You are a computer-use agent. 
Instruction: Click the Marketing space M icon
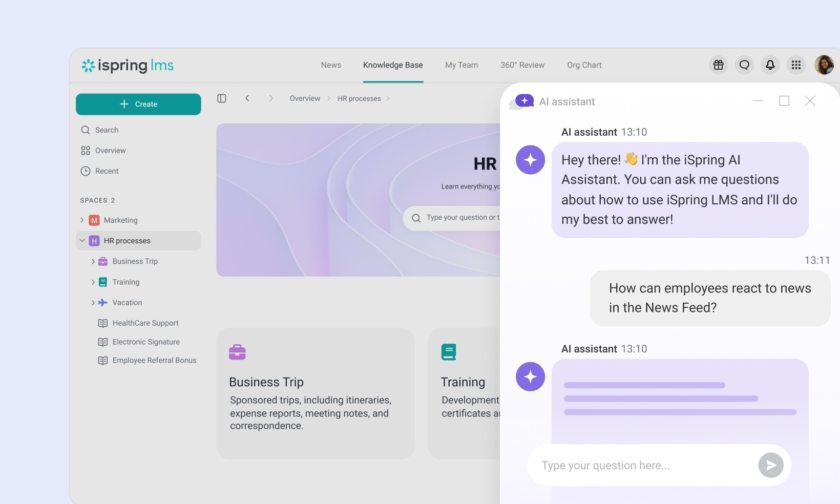click(94, 220)
